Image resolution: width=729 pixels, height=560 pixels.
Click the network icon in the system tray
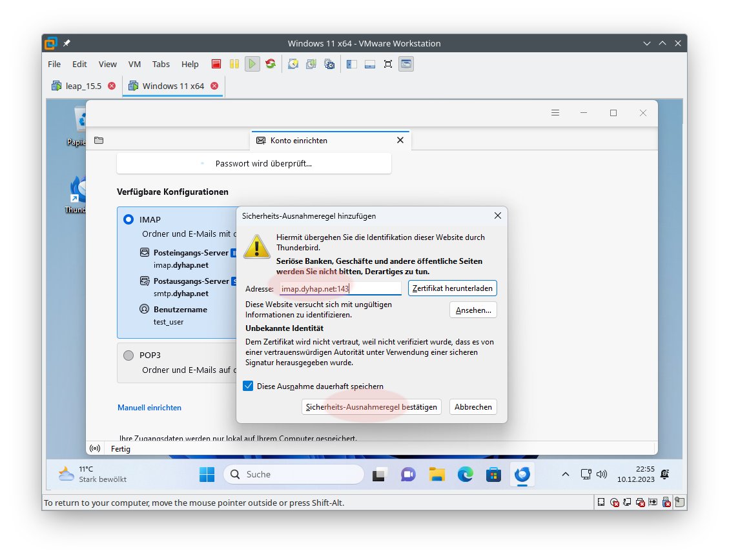coord(586,474)
